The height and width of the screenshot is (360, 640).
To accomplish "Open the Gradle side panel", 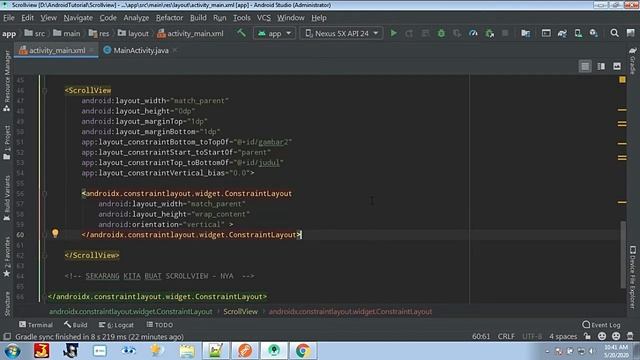I will click(633, 60).
